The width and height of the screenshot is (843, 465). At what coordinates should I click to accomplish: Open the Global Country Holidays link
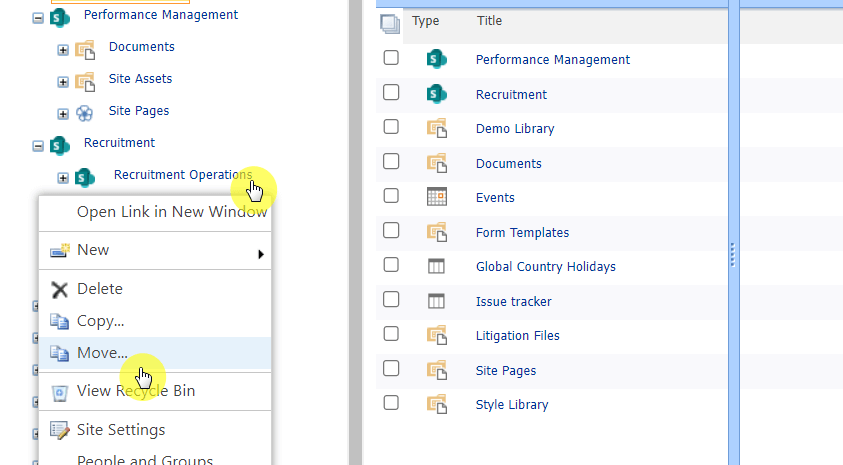(546, 267)
